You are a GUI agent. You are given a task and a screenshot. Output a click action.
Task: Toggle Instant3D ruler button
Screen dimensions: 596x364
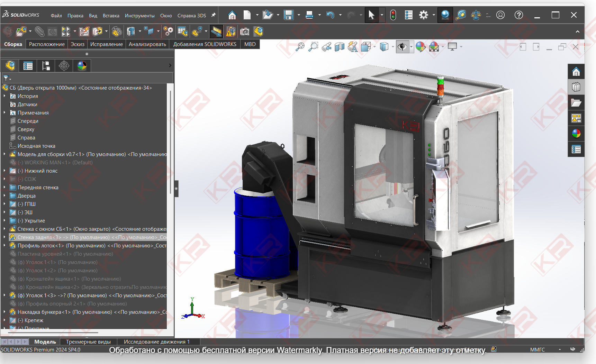click(216, 31)
